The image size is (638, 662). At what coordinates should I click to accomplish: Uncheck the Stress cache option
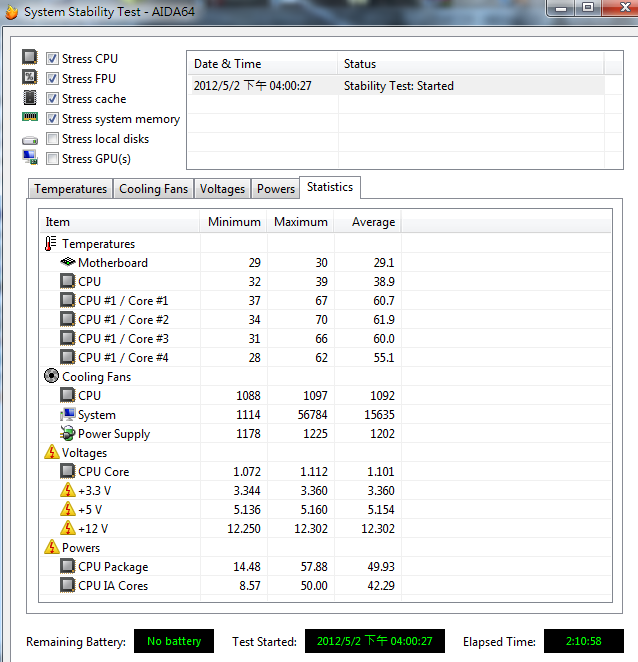[x=52, y=99]
